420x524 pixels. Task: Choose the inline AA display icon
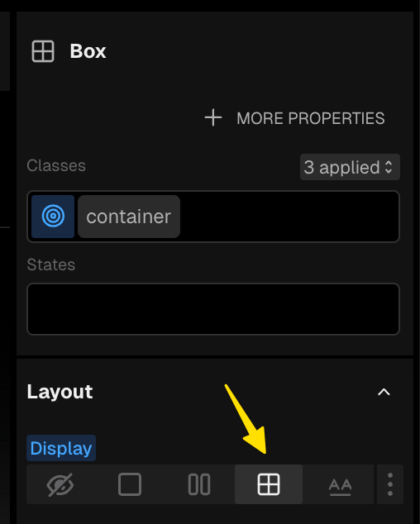tap(340, 485)
